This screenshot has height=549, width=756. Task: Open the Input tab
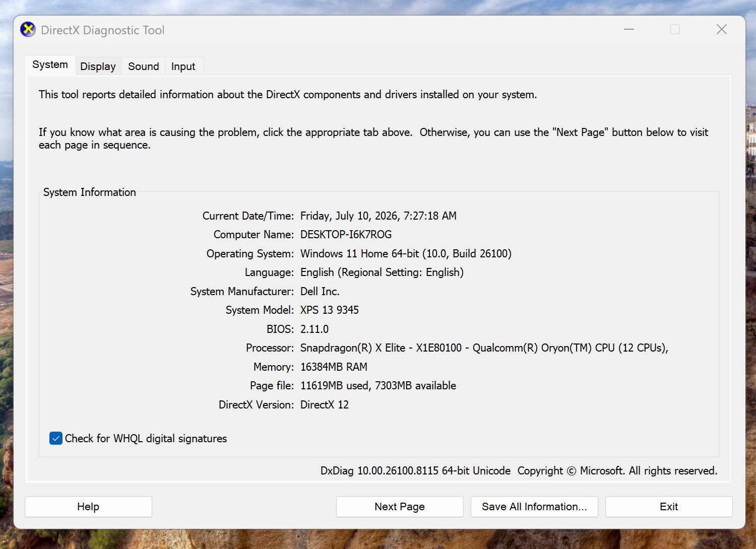click(x=183, y=66)
